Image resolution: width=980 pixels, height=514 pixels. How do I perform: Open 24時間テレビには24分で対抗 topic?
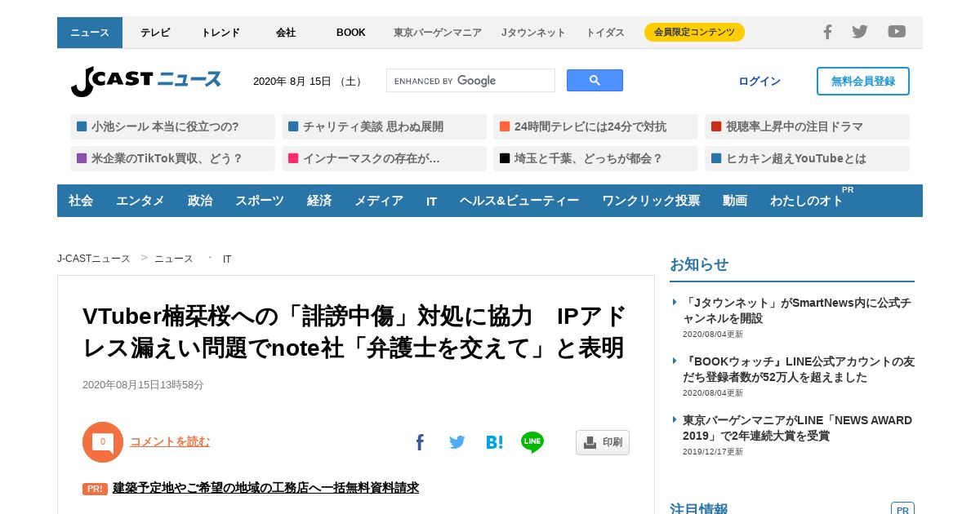point(595,126)
